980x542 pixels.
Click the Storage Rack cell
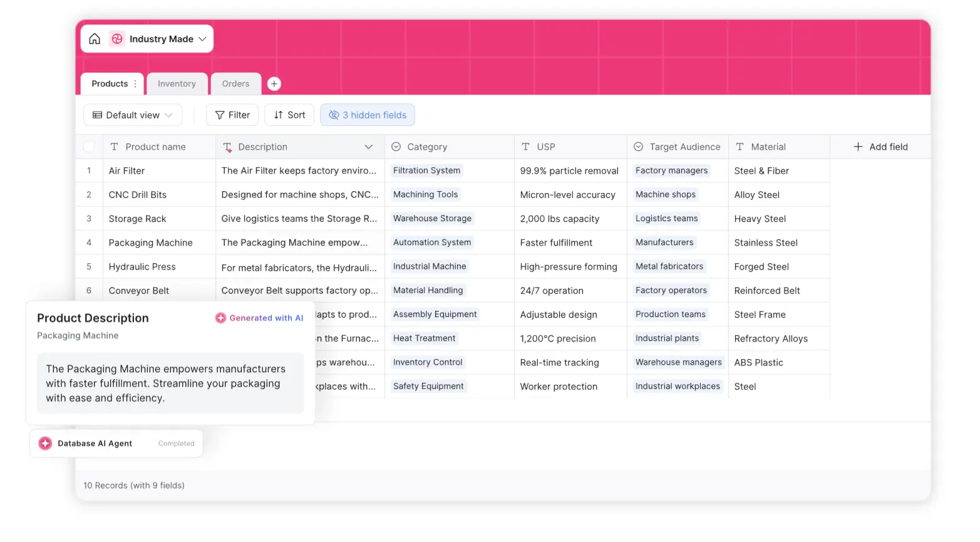pos(160,219)
